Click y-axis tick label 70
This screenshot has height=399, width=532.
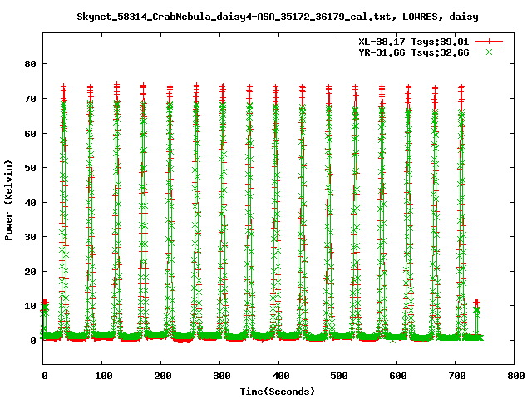click(31, 99)
